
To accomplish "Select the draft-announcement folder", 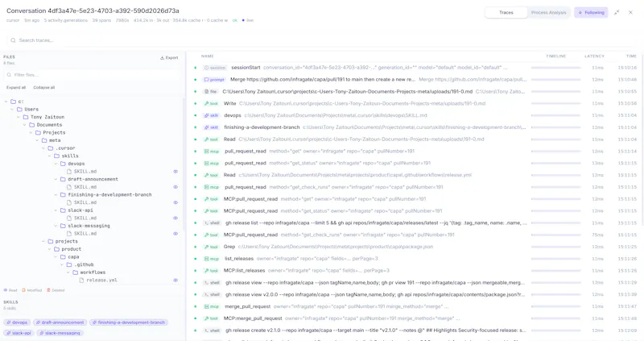I will (x=93, y=179).
